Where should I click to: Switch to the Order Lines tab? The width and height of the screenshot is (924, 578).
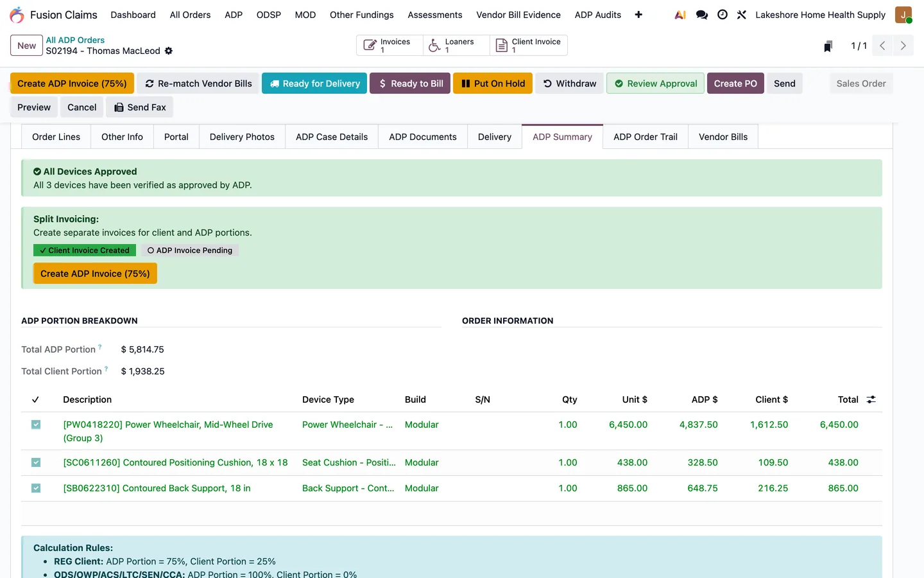click(56, 137)
